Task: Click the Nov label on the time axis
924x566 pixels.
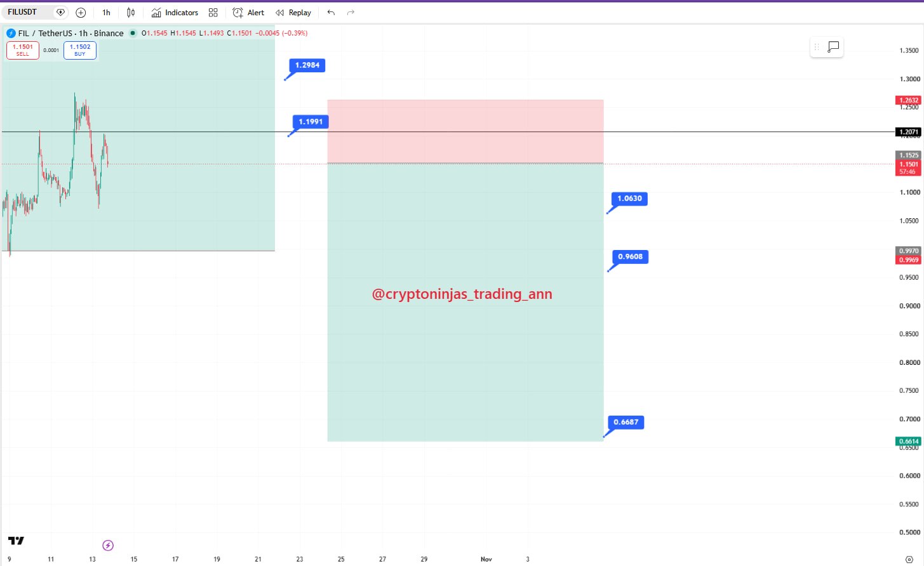Action: coord(486,559)
